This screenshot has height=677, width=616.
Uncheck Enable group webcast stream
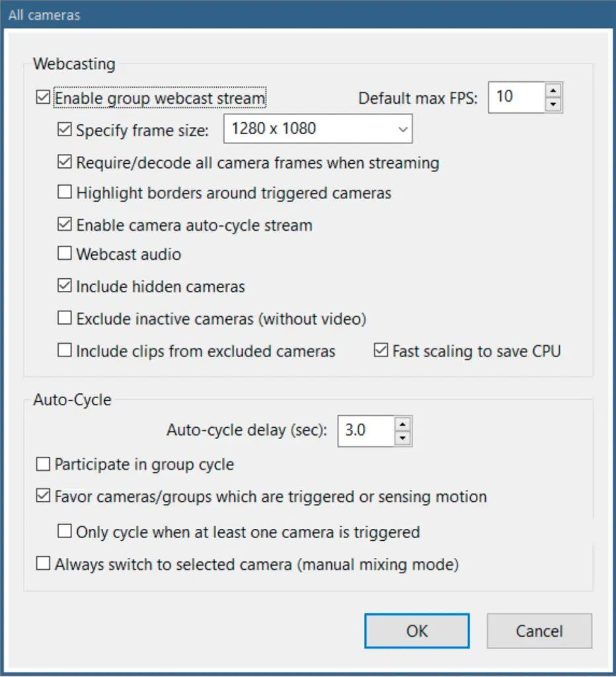[44, 99]
